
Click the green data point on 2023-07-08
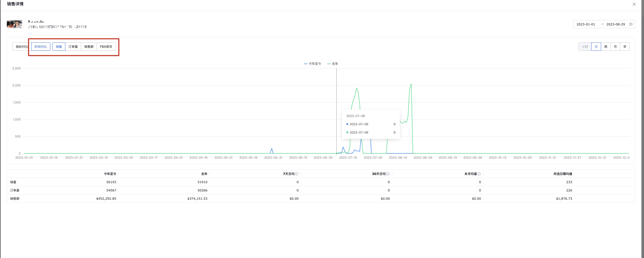click(336, 153)
